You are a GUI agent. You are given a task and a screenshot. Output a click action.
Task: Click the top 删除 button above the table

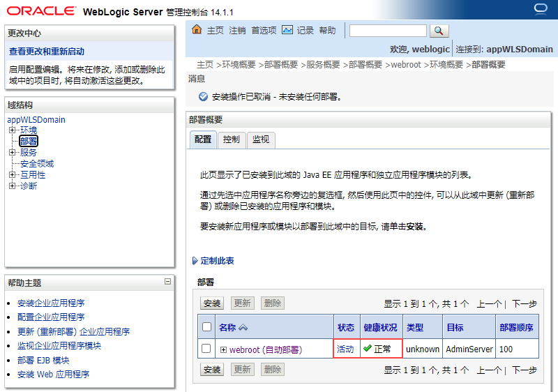[273, 303]
